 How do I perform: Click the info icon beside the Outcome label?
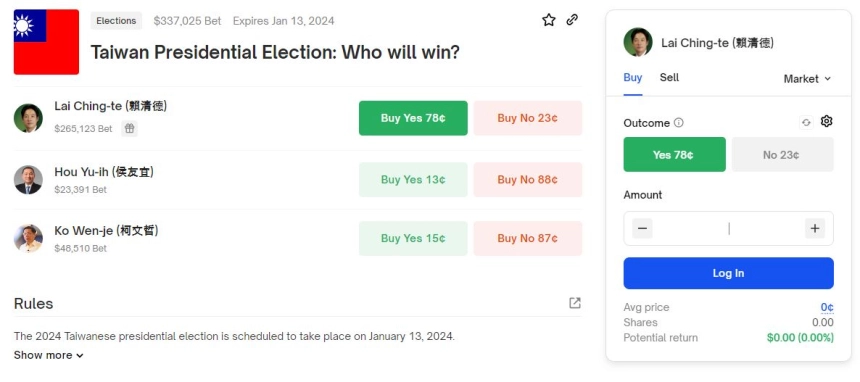[x=678, y=122]
